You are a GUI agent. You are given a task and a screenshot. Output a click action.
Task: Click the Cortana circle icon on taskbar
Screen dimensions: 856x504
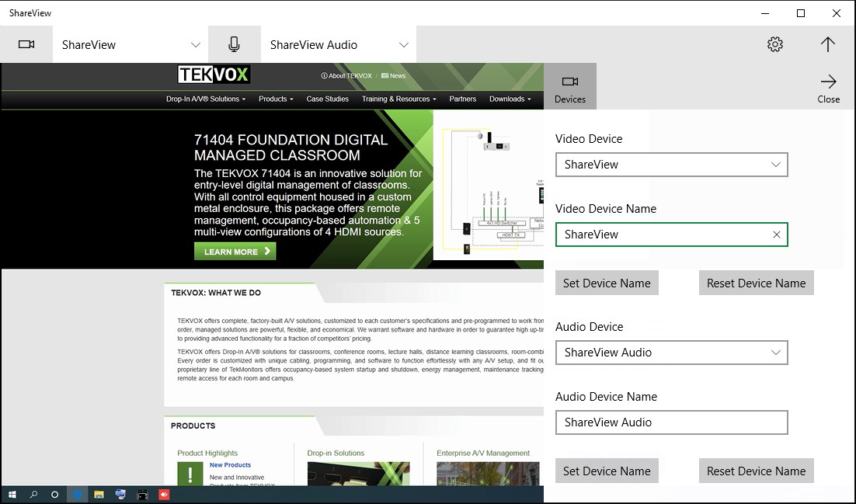tap(54, 495)
